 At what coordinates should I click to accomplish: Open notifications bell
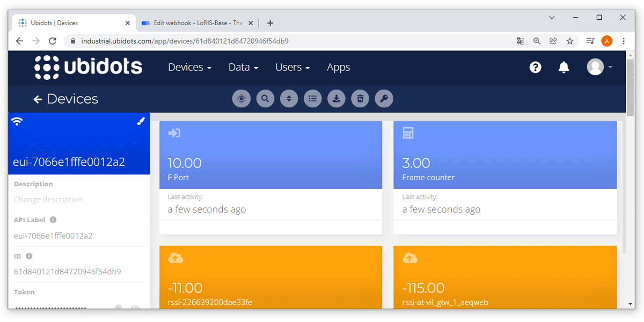[563, 67]
